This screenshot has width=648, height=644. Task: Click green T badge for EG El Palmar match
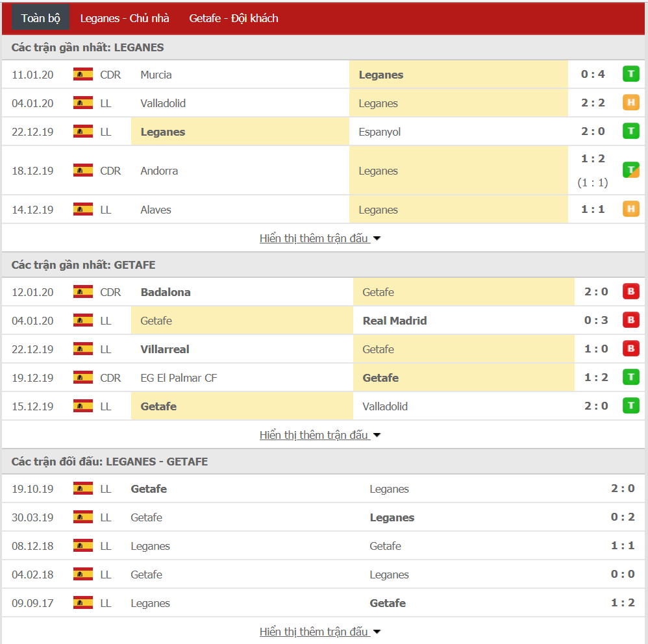(x=631, y=377)
